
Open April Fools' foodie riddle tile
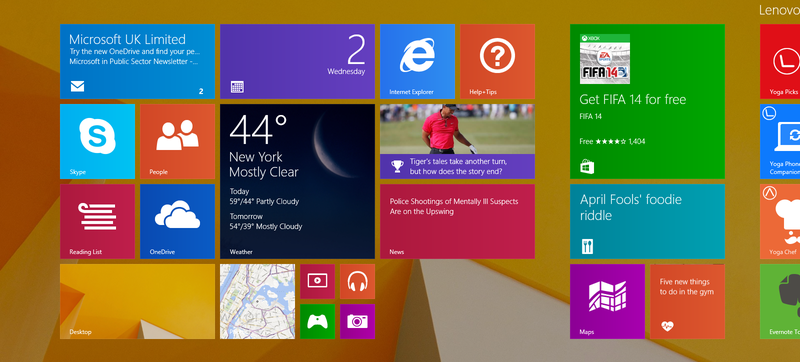click(647, 221)
